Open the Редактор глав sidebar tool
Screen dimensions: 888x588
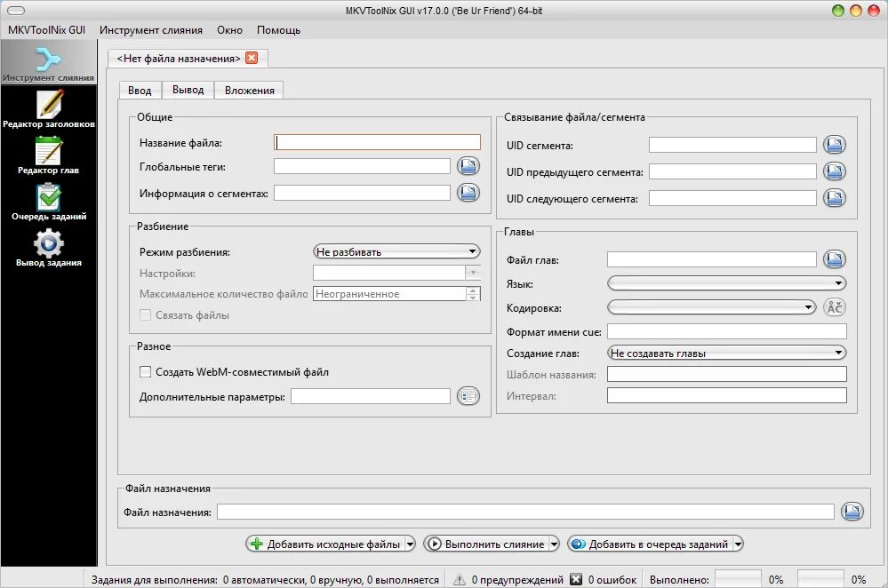click(x=49, y=155)
